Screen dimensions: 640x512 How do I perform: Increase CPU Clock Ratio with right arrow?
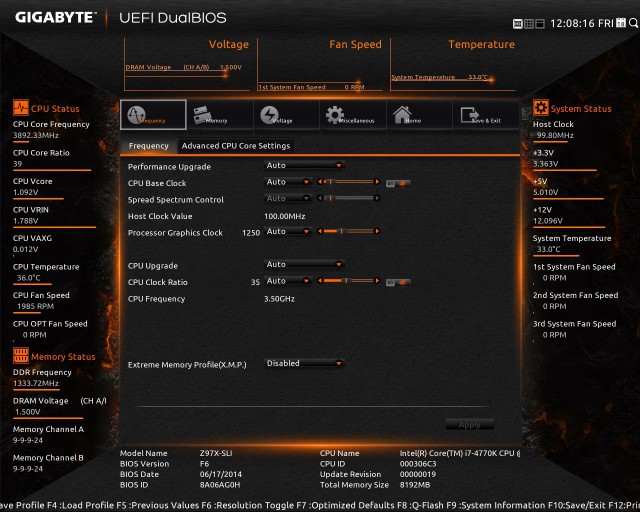[377, 280]
